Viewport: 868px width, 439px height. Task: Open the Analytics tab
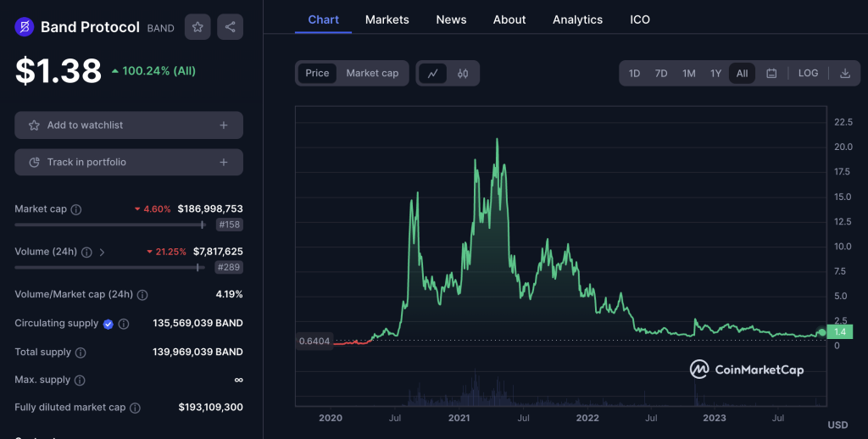pos(577,19)
